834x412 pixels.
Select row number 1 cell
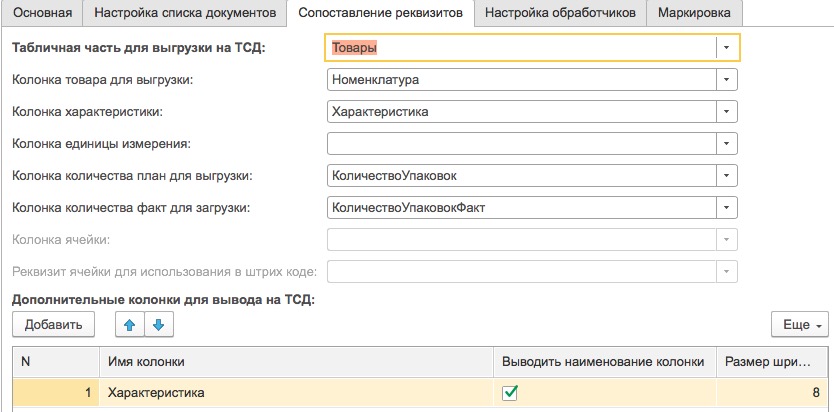pos(56,393)
